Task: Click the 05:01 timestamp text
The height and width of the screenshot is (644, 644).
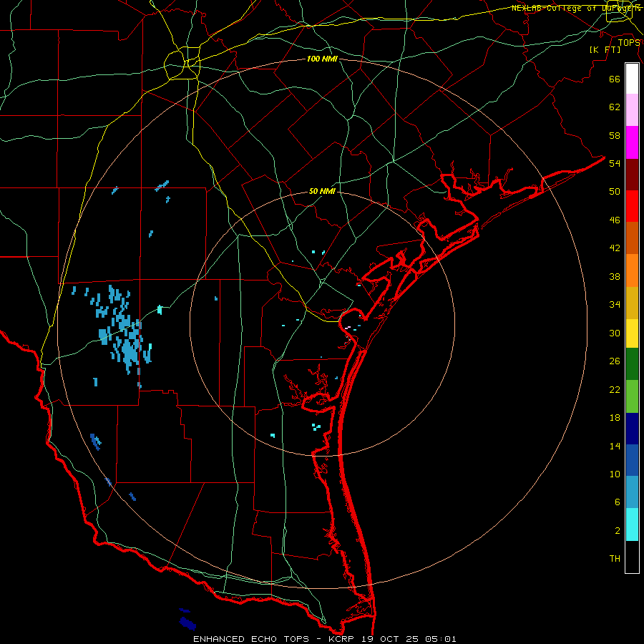Action: tap(441, 639)
